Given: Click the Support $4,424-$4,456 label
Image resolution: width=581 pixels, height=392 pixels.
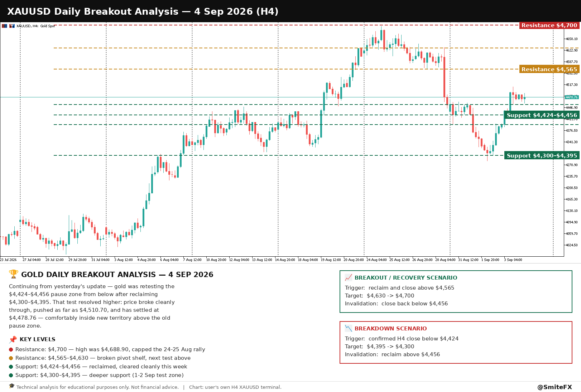Looking at the screenshot, I should click(542, 115).
